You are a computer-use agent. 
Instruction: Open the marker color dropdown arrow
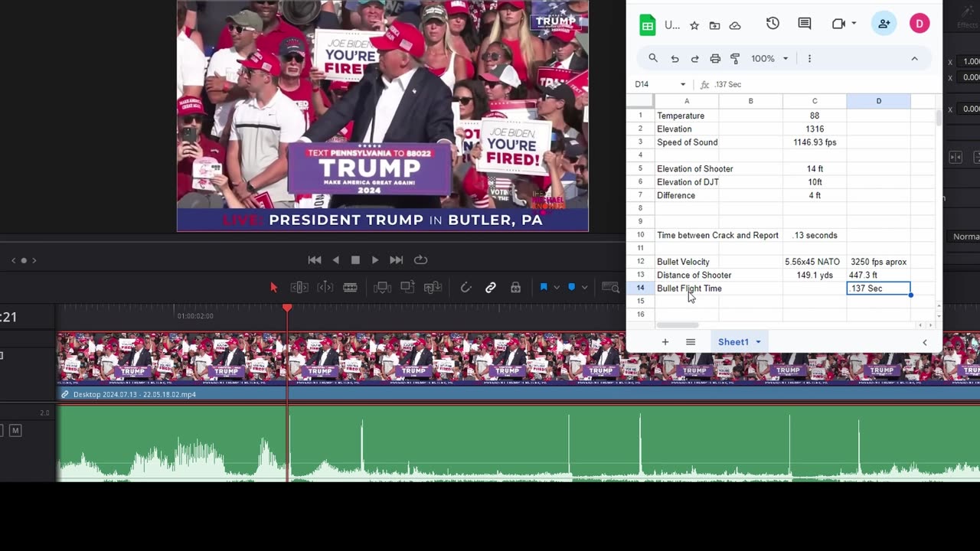(584, 288)
